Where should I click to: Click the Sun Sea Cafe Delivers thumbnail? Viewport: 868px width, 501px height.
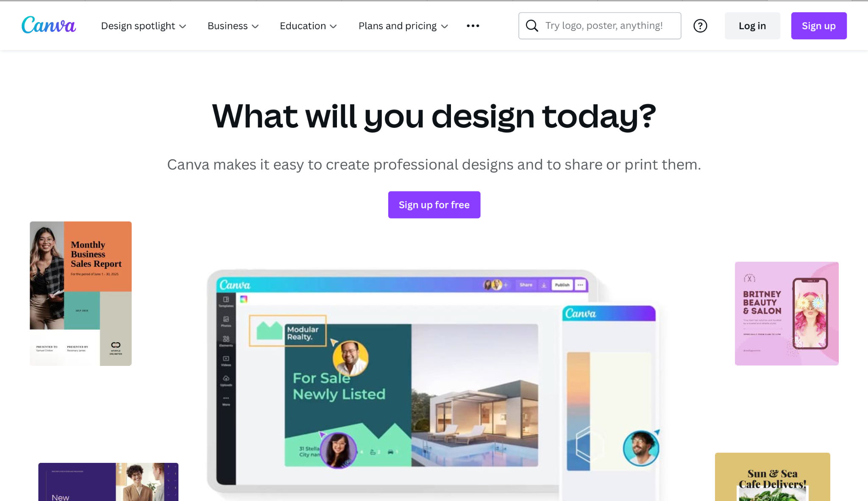point(773,477)
